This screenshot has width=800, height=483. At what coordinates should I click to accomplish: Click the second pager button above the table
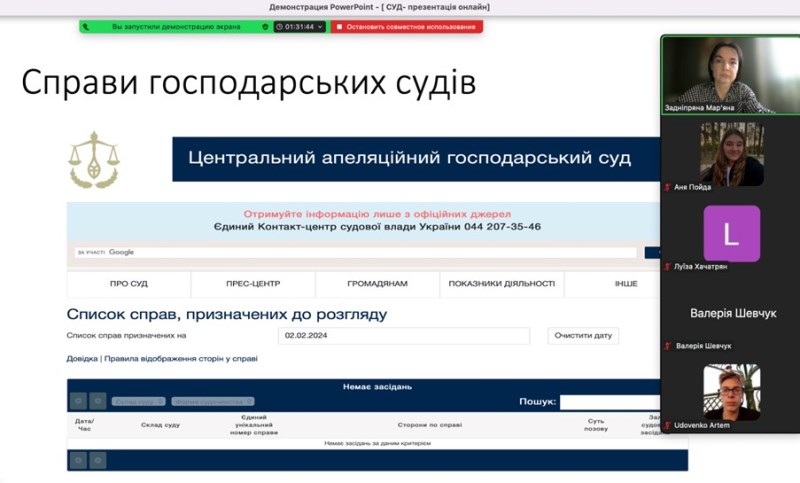click(97, 401)
